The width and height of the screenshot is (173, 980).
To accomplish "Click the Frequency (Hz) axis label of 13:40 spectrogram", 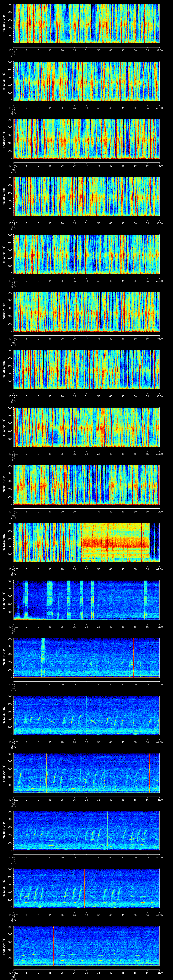I will [x=4, y=543].
